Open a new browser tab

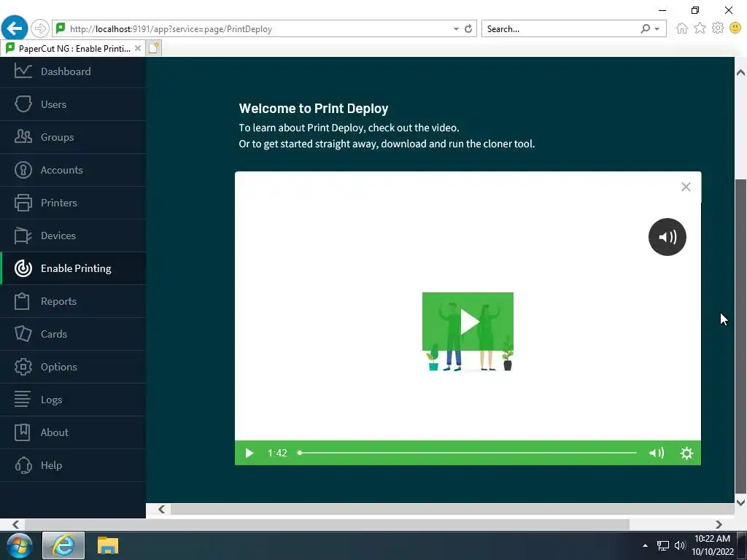point(154,48)
